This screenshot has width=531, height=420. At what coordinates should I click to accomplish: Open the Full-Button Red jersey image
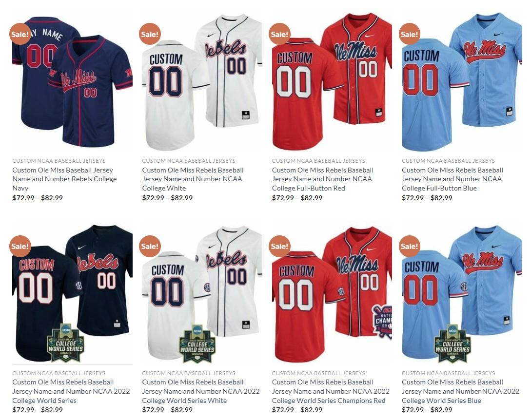pyautogui.click(x=332, y=81)
